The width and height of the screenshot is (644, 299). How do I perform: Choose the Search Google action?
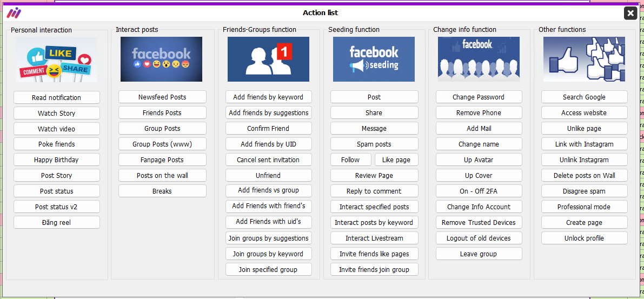pos(584,97)
